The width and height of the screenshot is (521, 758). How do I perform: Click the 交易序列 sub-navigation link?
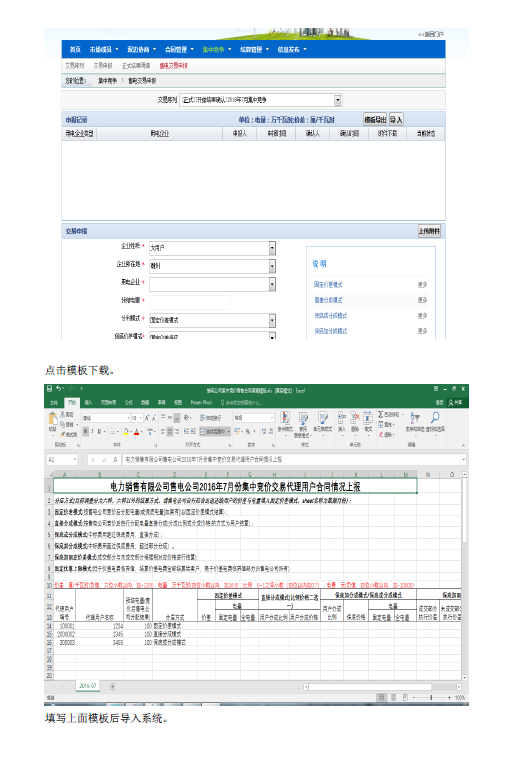point(74,66)
